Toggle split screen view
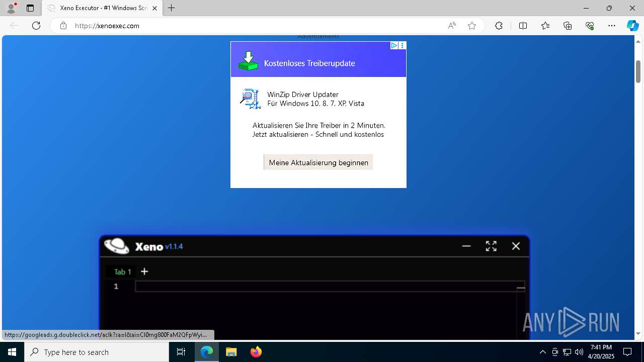 click(523, 26)
